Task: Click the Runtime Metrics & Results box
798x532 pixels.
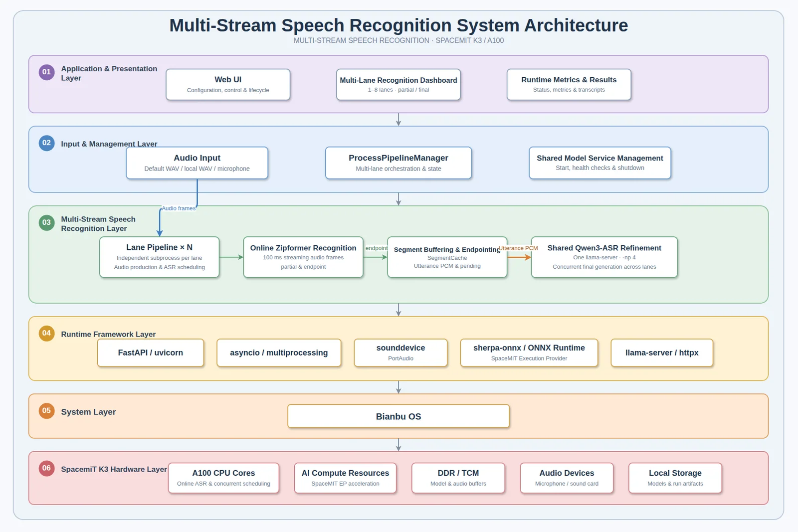Action: 569,84
